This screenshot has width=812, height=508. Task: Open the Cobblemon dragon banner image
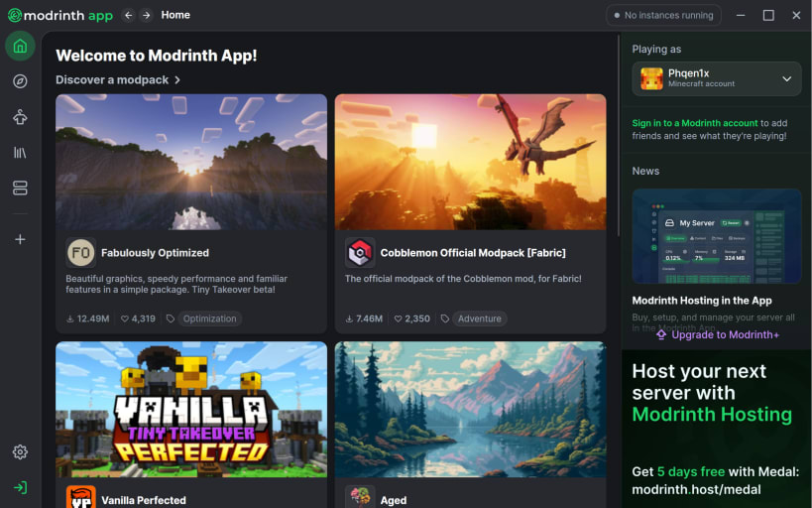pos(470,162)
